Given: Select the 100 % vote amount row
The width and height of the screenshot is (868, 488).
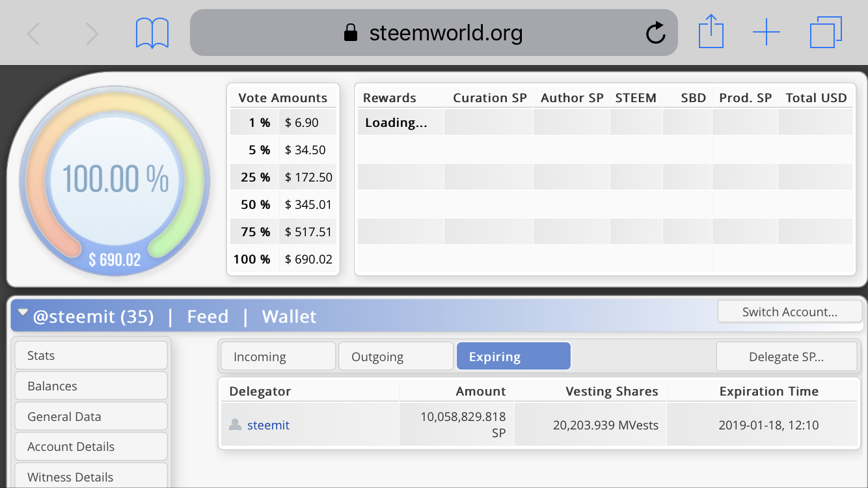Looking at the screenshot, I should tap(283, 259).
